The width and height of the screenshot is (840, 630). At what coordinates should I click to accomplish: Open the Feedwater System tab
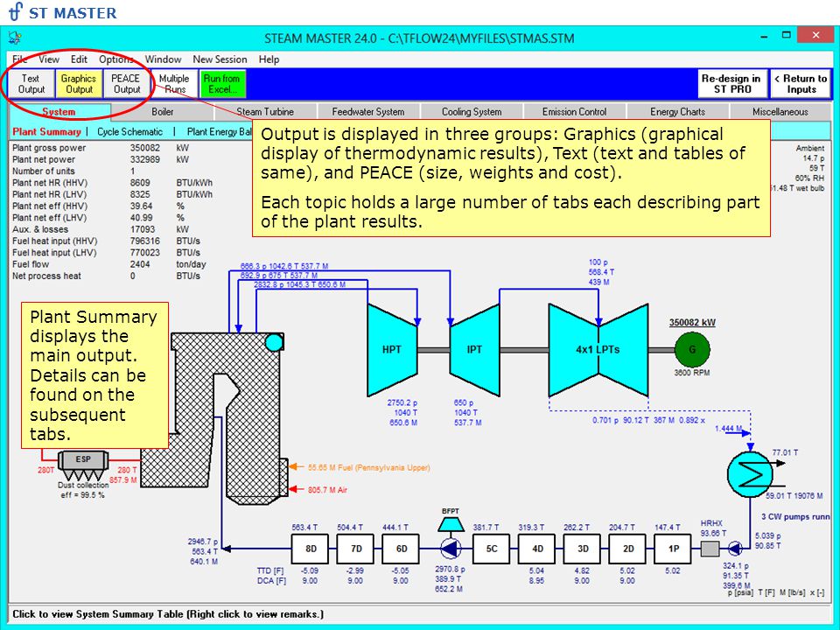pyautogui.click(x=368, y=112)
